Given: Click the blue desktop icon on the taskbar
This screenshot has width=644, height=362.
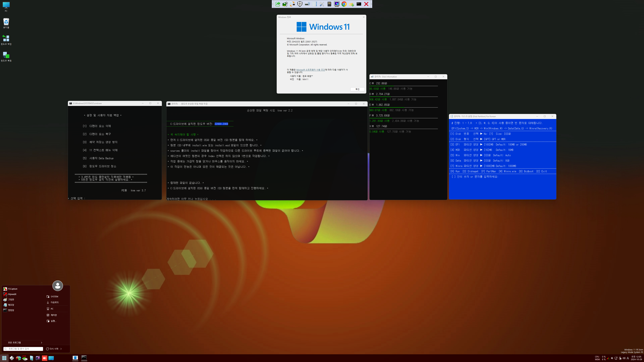Looking at the screenshot, I should tap(51, 358).
